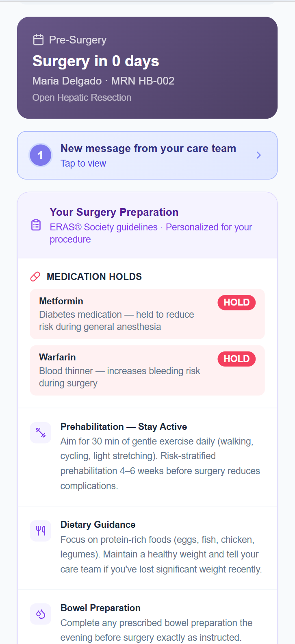Toggle the HOLD status on Metformin
This screenshot has width=295, height=644.
(236, 302)
